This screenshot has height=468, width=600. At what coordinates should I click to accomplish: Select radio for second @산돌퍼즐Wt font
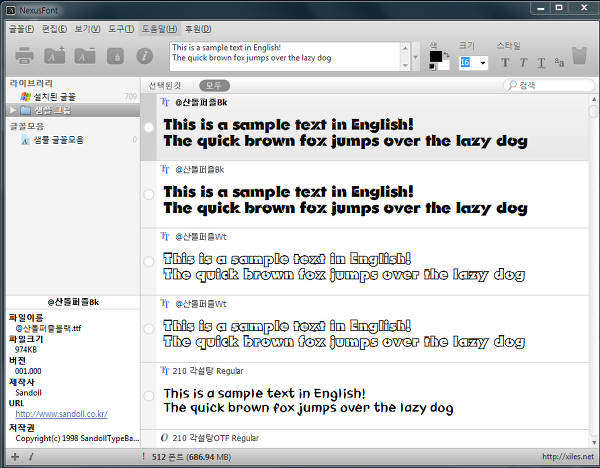coord(148,328)
